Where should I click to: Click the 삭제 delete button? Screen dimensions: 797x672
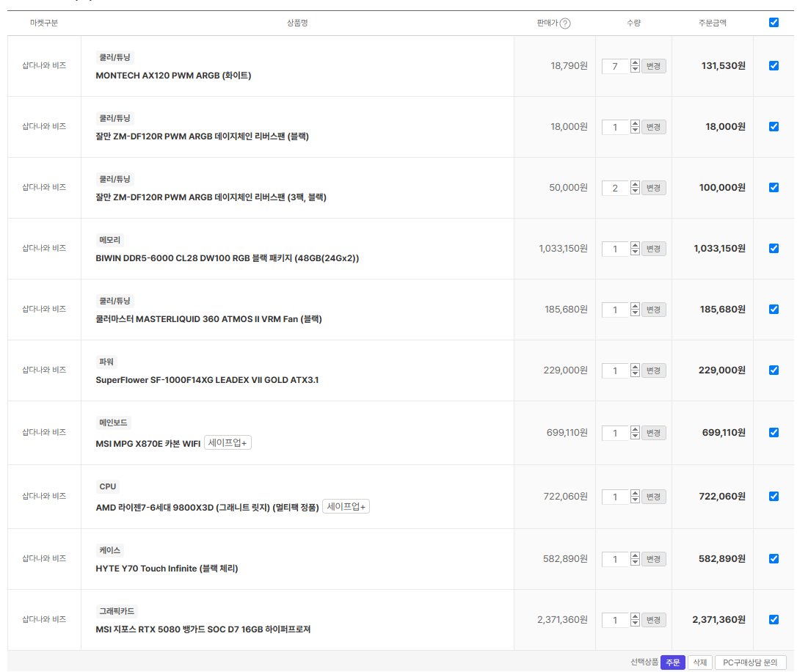click(x=700, y=662)
